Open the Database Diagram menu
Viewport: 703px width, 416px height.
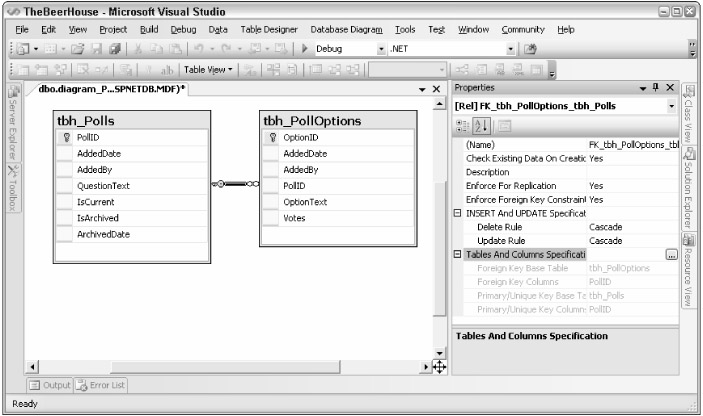(x=339, y=30)
